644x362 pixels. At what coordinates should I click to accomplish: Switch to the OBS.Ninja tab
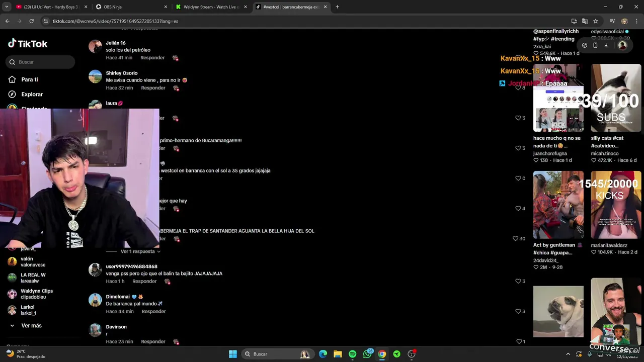click(x=131, y=7)
